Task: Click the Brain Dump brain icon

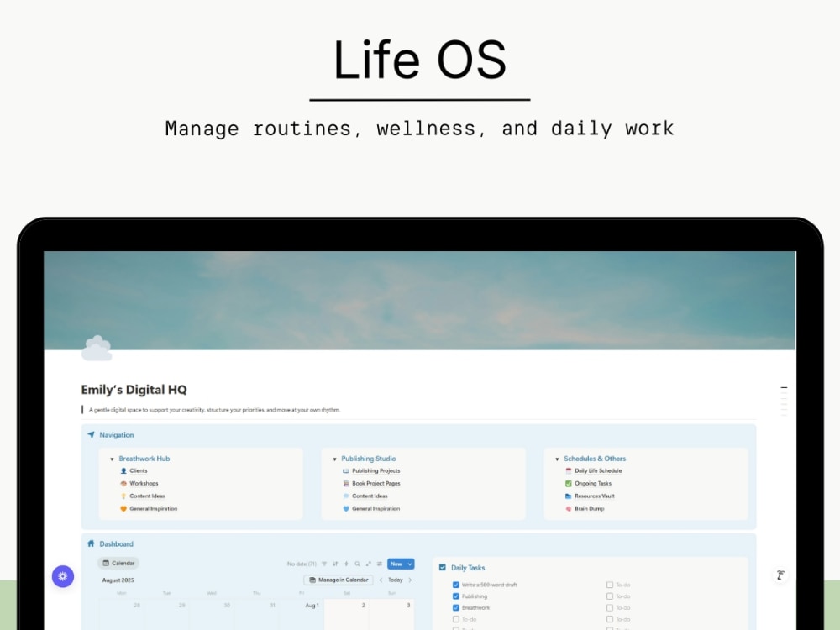Action: click(569, 509)
